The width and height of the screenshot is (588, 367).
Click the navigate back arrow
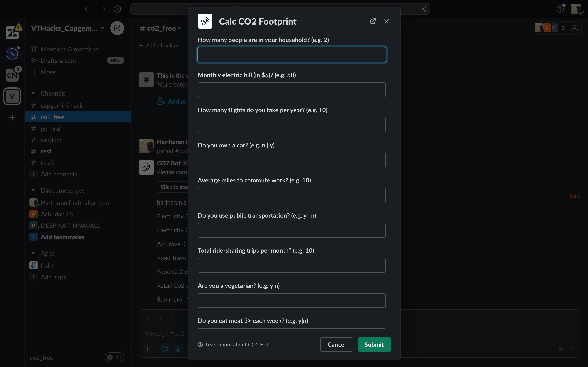[x=88, y=9]
